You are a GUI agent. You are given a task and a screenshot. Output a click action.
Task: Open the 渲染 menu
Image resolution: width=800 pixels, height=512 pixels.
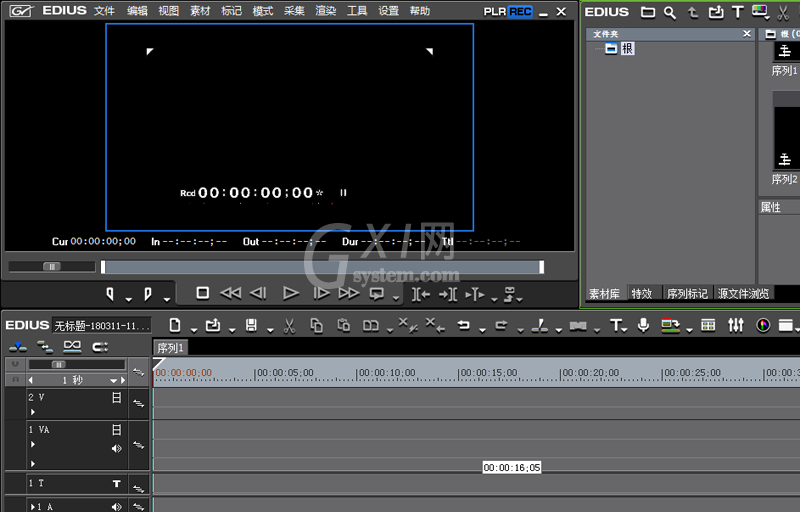(326, 11)
